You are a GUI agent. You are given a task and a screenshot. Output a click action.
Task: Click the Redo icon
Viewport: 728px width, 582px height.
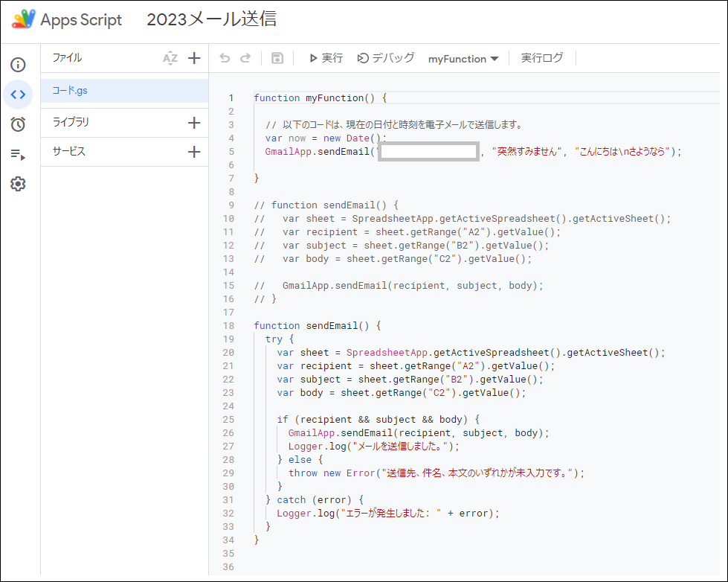point(246,57)
